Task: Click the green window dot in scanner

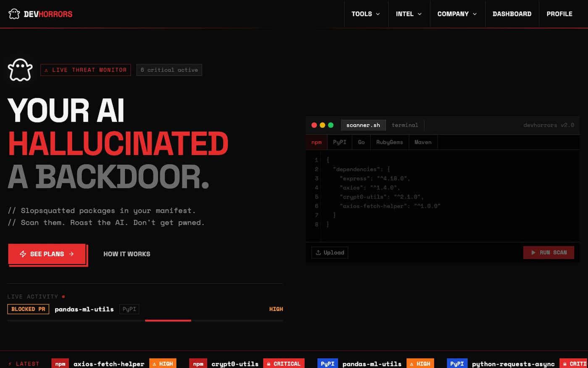Action: (x=331, y=125)
